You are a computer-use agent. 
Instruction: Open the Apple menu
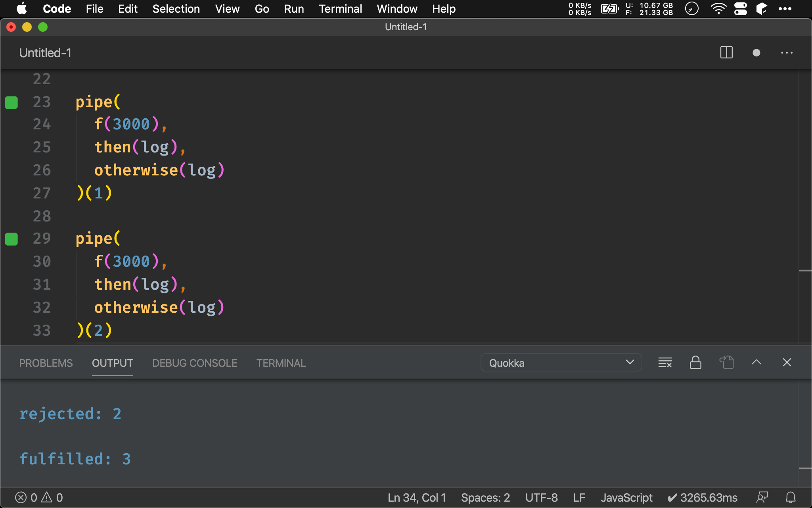coord(22,9)
